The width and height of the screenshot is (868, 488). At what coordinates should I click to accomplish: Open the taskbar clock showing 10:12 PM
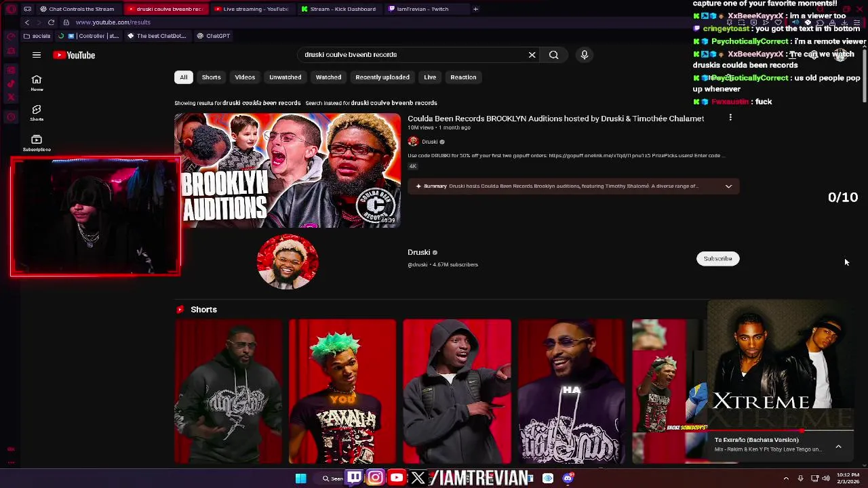pos(848,479)
